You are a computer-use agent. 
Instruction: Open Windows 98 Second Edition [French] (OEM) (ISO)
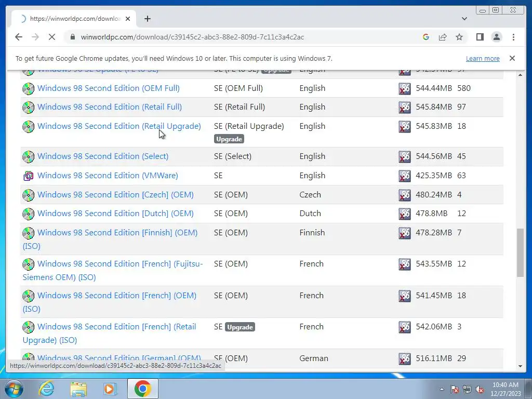click(117, 296)
